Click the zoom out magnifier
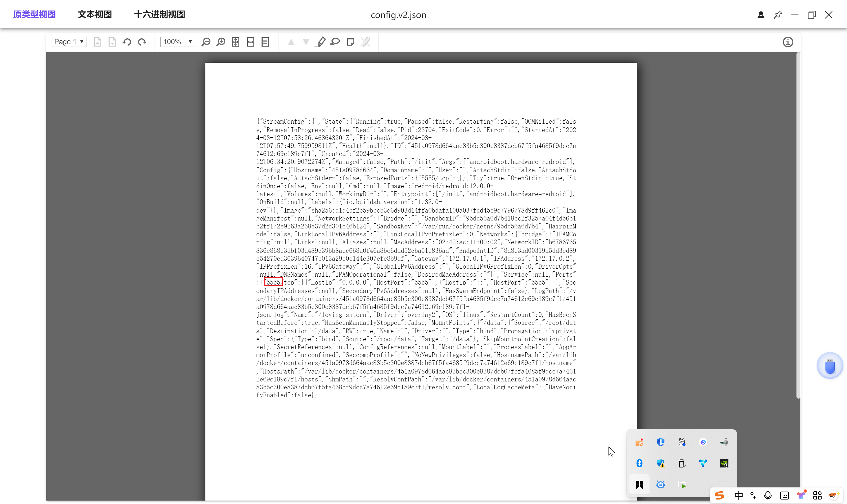The image size is (847, 504). 206,42
